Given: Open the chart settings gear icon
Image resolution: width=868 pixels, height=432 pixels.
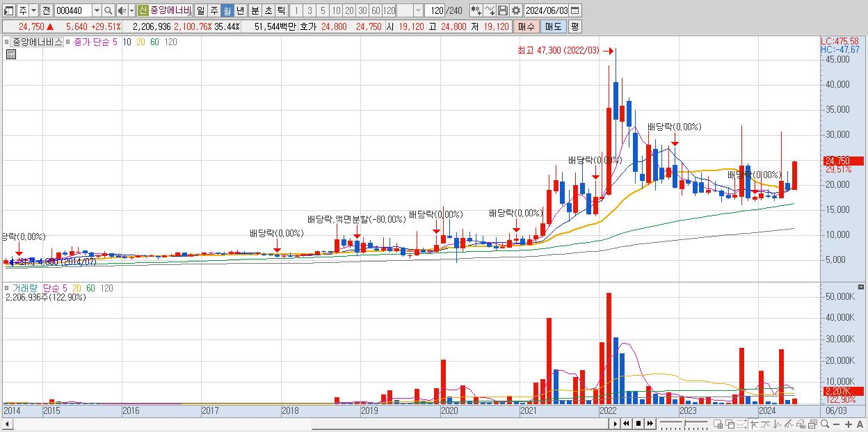Looking at the screenshot, I should click(516, 10).
